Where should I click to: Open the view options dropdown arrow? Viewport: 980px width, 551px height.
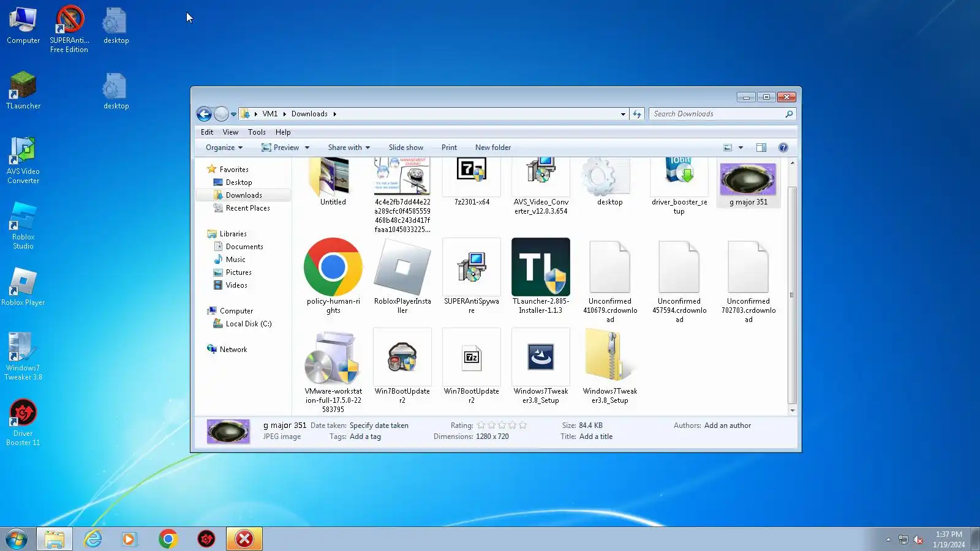pyautogui.click(x=741, y=148)
